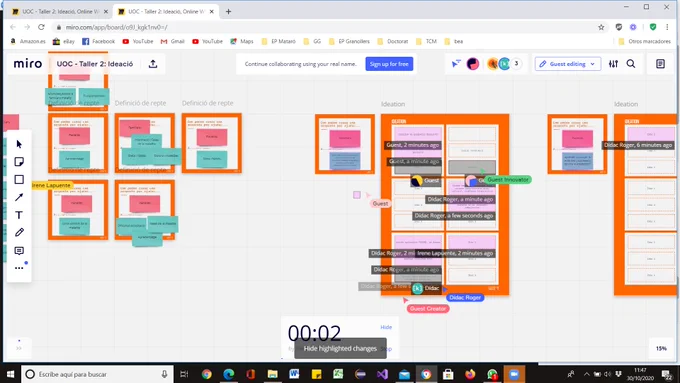Viewport: 680px width, 383px height.
Task: Click the 00:02 timer display
Action: click(x=314, y=334)
